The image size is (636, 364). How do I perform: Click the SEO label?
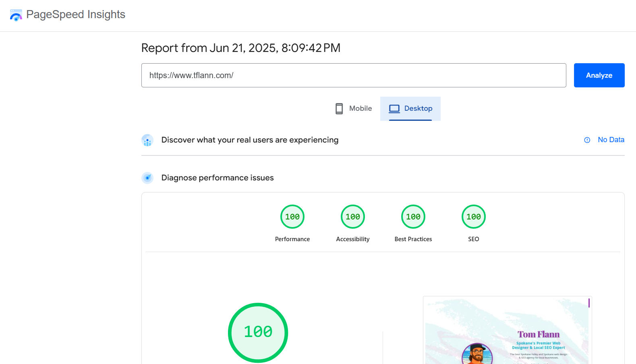474,239
